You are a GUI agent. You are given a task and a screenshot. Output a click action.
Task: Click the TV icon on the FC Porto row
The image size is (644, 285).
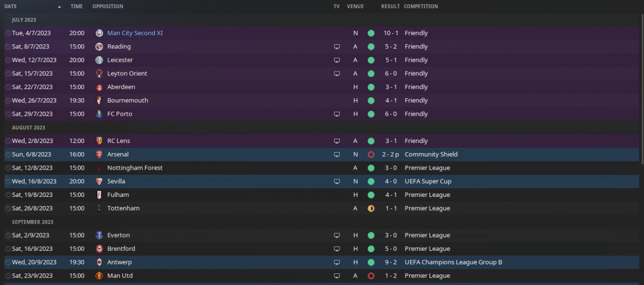[337, 114]
